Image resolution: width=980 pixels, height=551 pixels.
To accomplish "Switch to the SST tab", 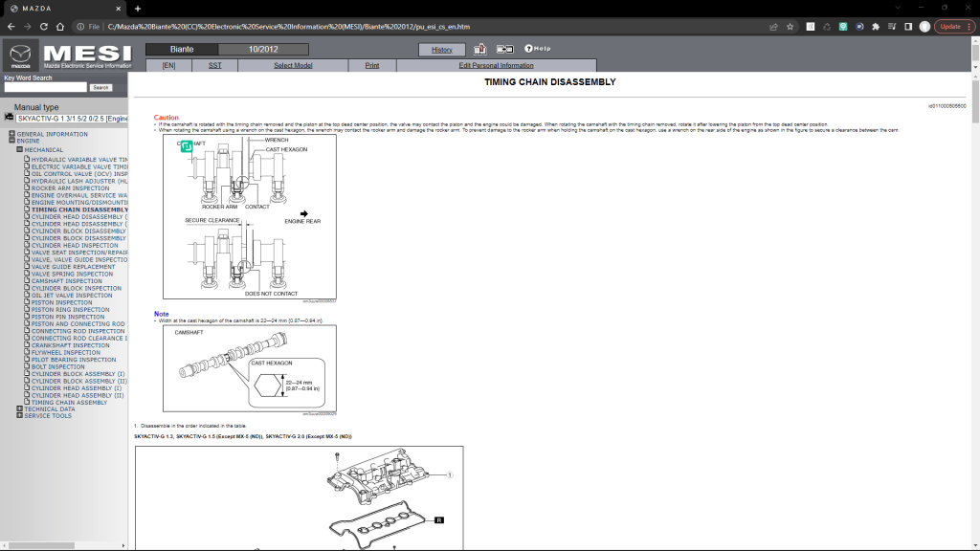I will click(215, 65).
